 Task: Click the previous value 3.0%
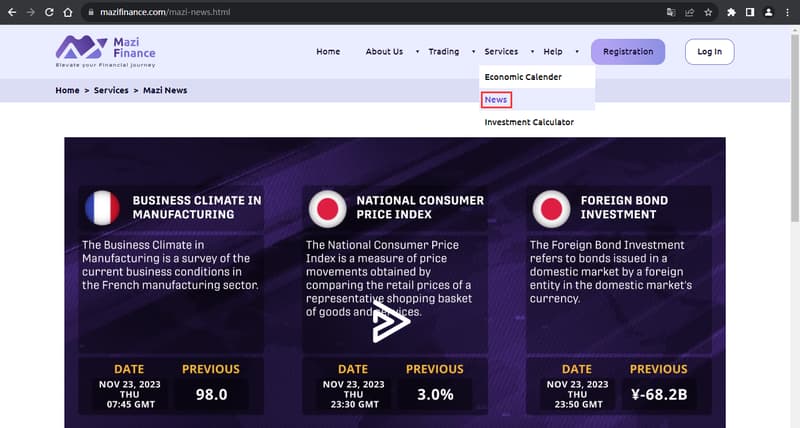435,394
